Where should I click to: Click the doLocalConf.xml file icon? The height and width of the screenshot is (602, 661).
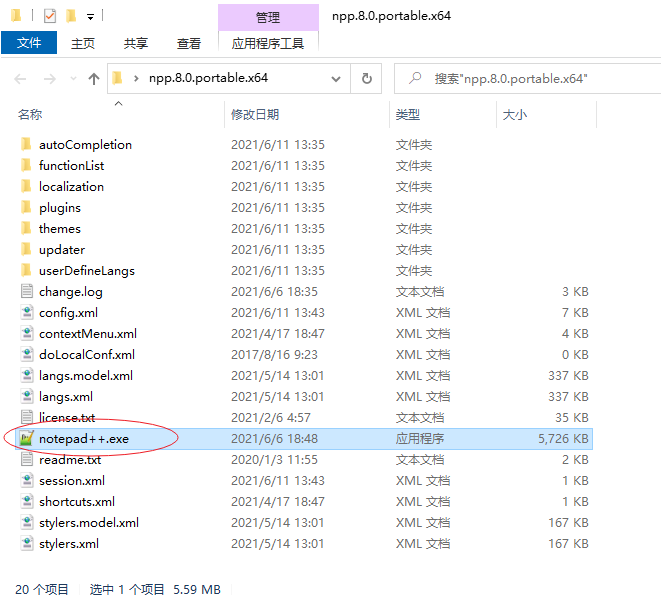click(27, 355)
